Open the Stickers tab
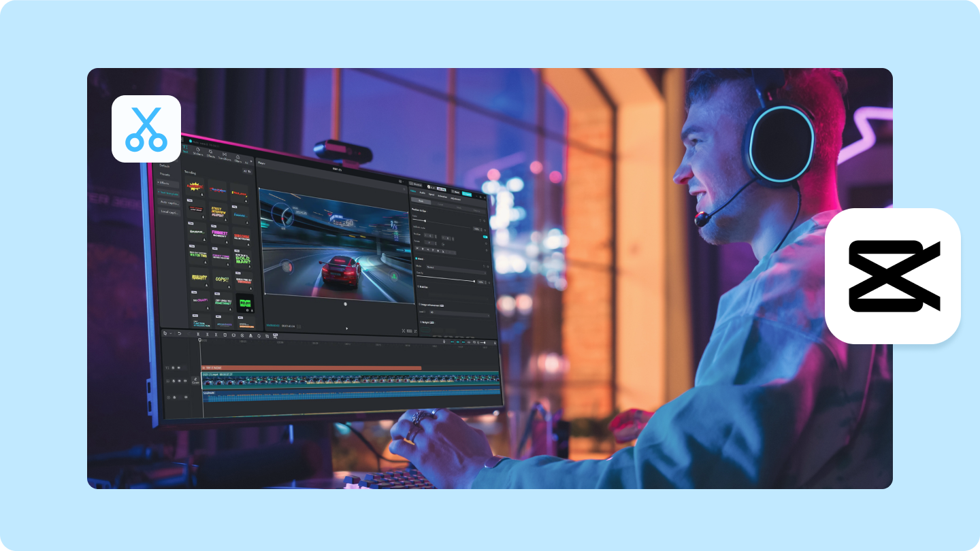The height and width of the screenshot is (551, 980). pos(198,153)
